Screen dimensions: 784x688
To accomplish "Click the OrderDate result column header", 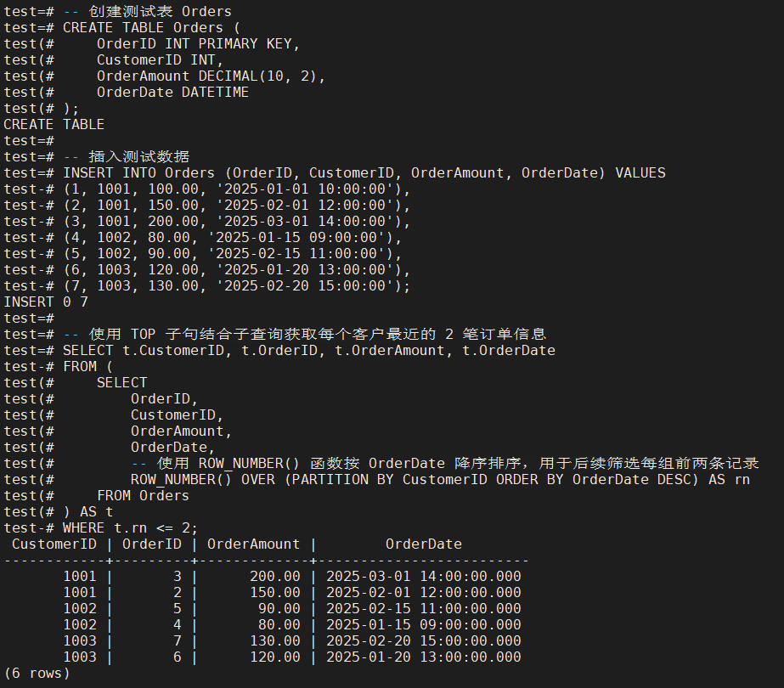I will (423, 544).
